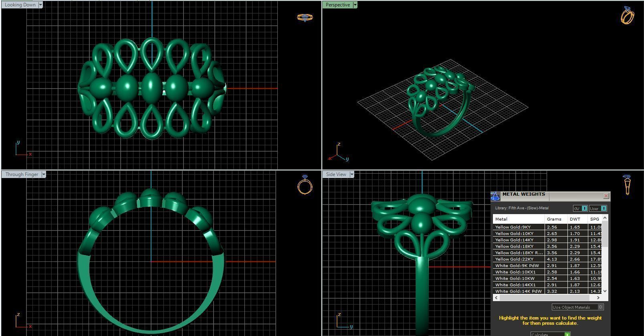Select the Yellow Gold:10KY row

[547, 233]
